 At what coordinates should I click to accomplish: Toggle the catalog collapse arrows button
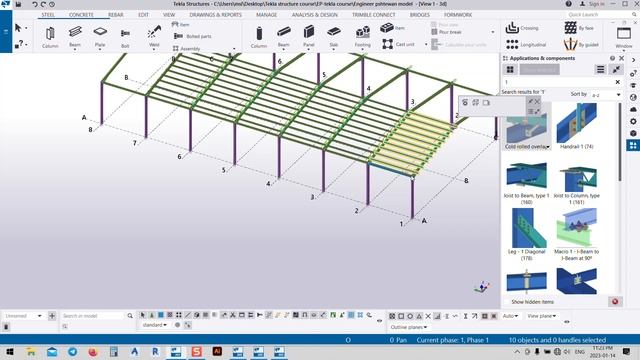pyautogui.click(x=616, y=70)
